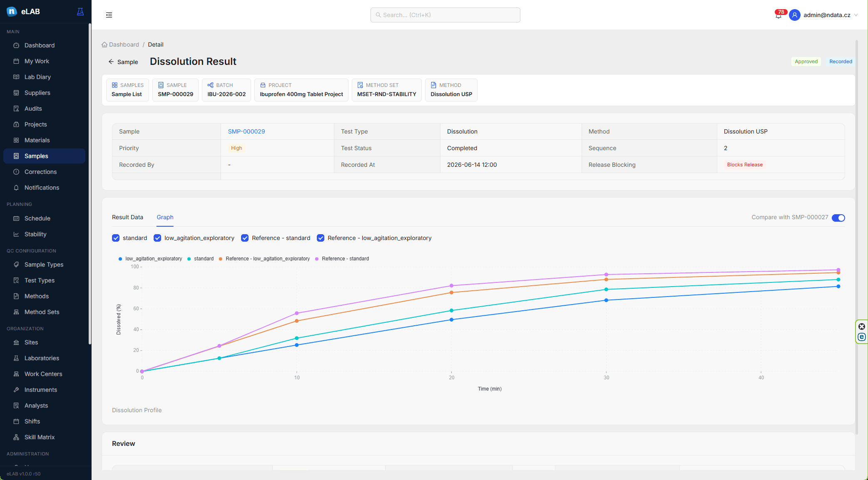The image size is (868, 480).
Task: Click the Recorded status badge
Action: 841,62
